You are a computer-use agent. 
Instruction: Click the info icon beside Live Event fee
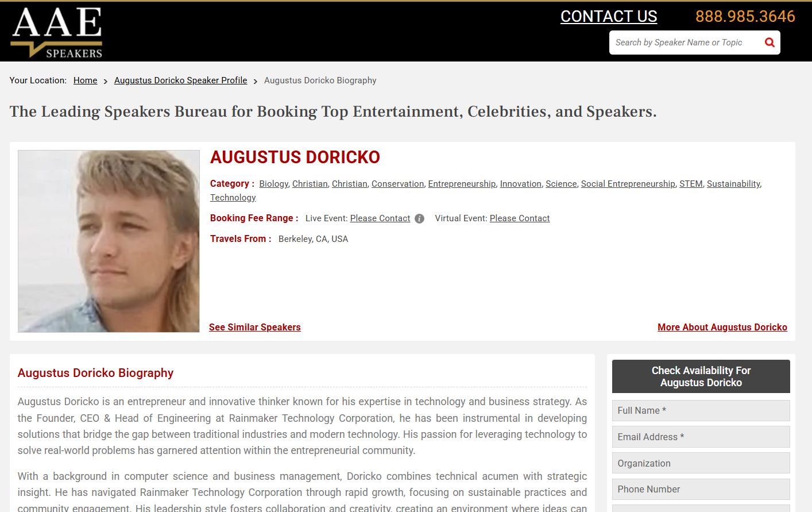point(419,218)
